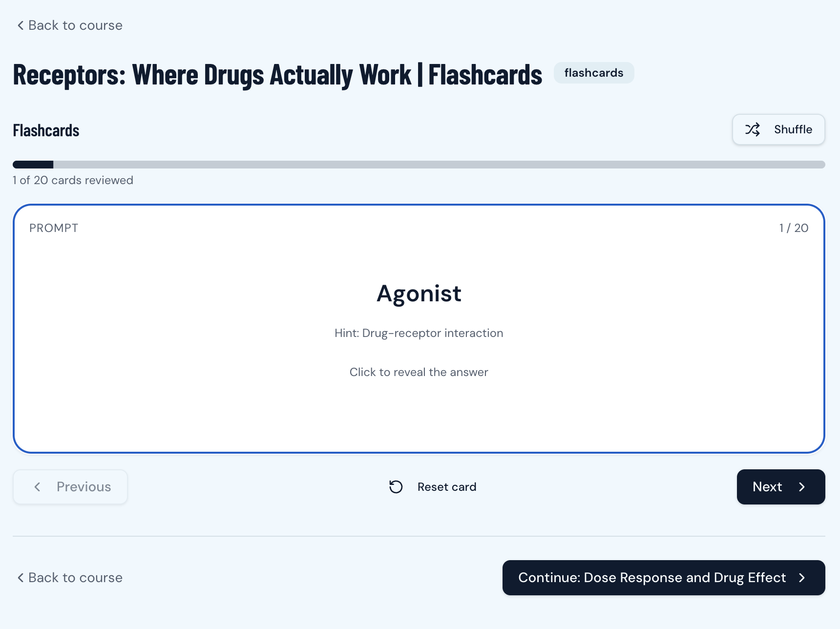This screenshot has width=840, height=629.
Task: Click the cards reviewed progress bar
Action: 419,165
